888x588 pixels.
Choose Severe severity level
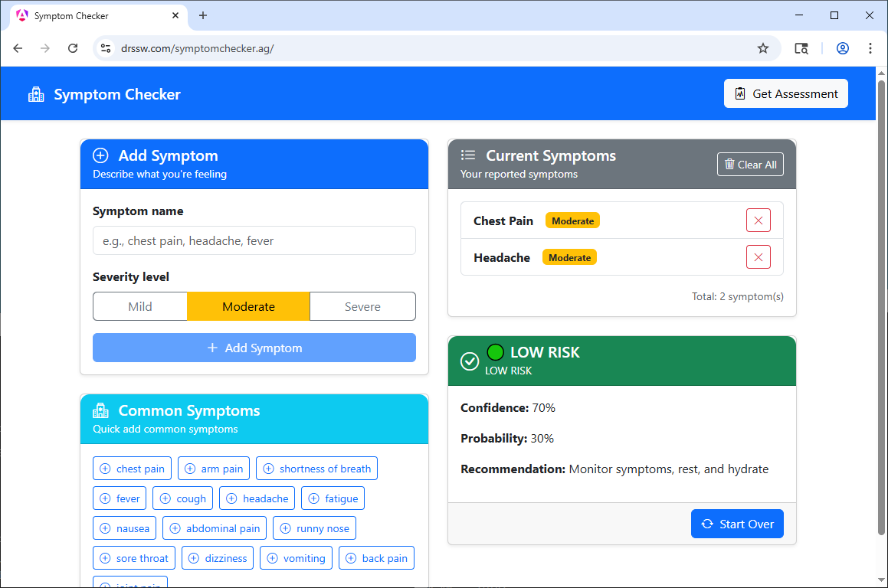click(x=362, y=306)
